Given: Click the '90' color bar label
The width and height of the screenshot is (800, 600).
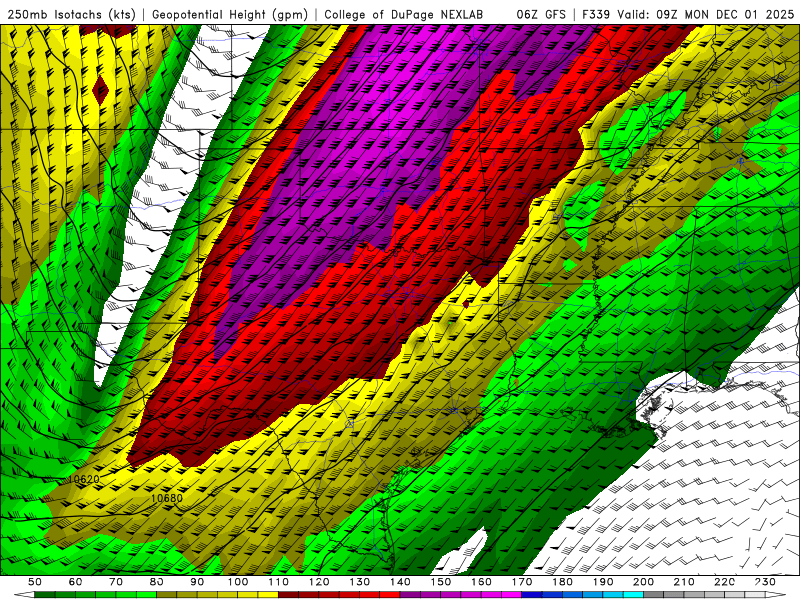Looking at the screenshot, I should click(x=197, y=582).
